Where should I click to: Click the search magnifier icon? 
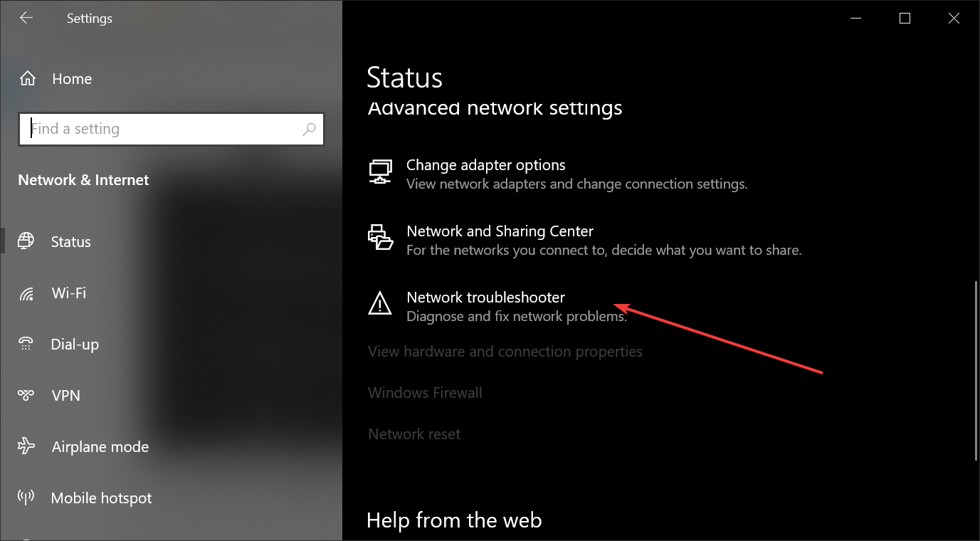point(309,130)
